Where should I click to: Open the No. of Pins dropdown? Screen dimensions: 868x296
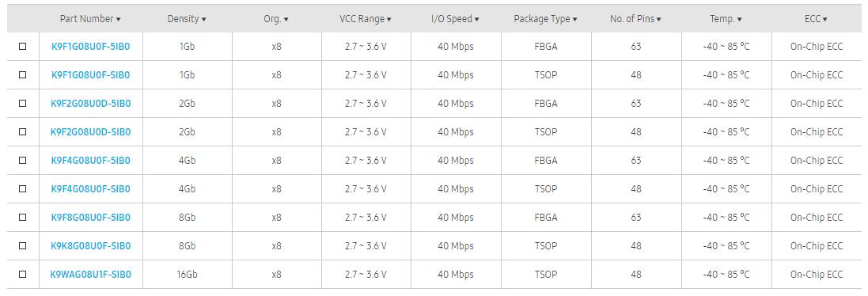tap(635, 19)
